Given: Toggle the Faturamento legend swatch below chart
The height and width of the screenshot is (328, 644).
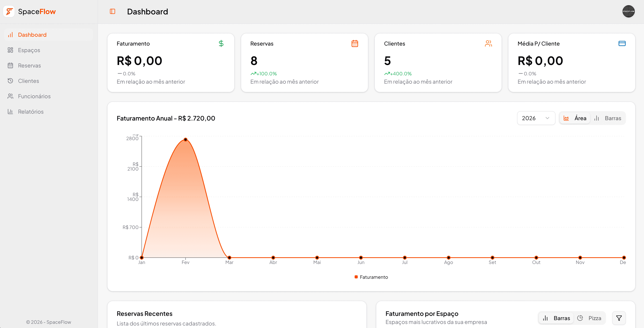Looking at the screenshot, I should 356,277.
